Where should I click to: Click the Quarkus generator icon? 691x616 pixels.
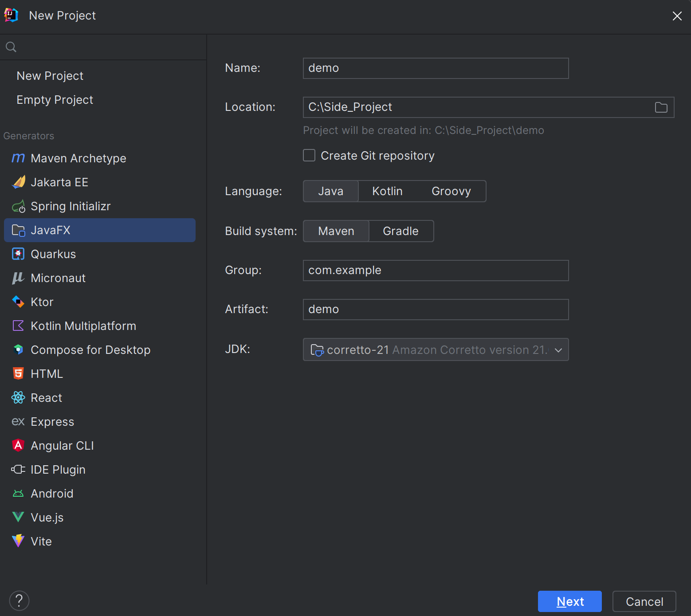click(x=18, y=254)
